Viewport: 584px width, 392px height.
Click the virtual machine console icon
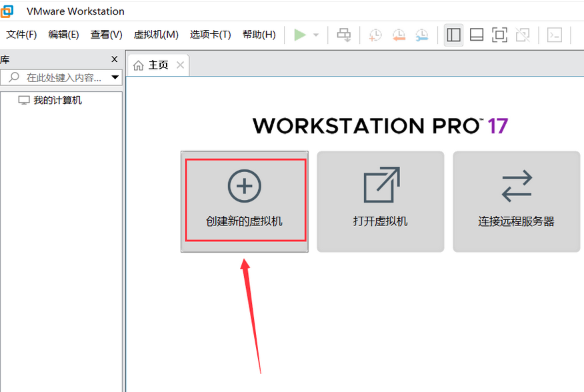coord(554,35)
